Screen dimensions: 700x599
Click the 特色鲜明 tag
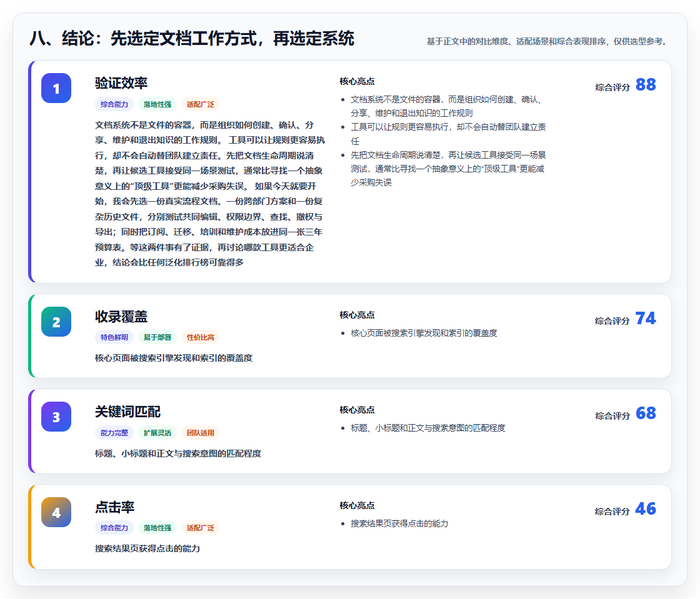coord(114,337)
